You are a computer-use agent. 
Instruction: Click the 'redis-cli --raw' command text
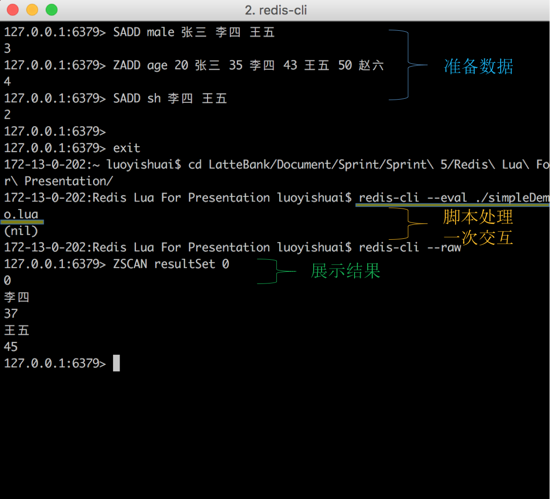[x=410, y=248]
